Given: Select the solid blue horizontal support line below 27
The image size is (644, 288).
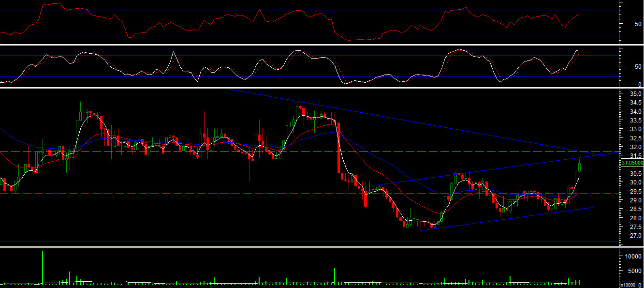Looking at the screenshot, I should [x=309, y=241].
